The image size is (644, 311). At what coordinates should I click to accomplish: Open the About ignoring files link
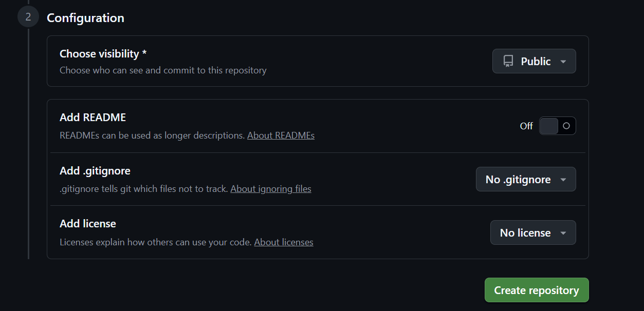tap(271, 189)
